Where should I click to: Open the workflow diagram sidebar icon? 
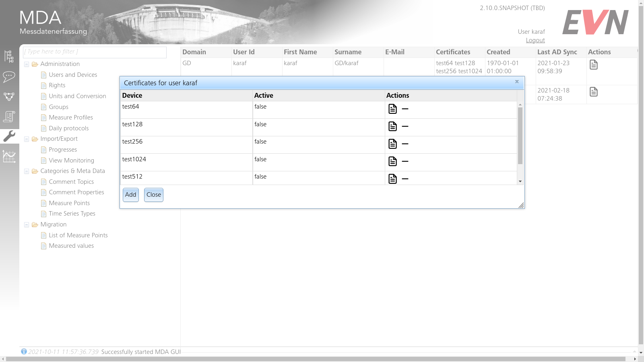10,97
